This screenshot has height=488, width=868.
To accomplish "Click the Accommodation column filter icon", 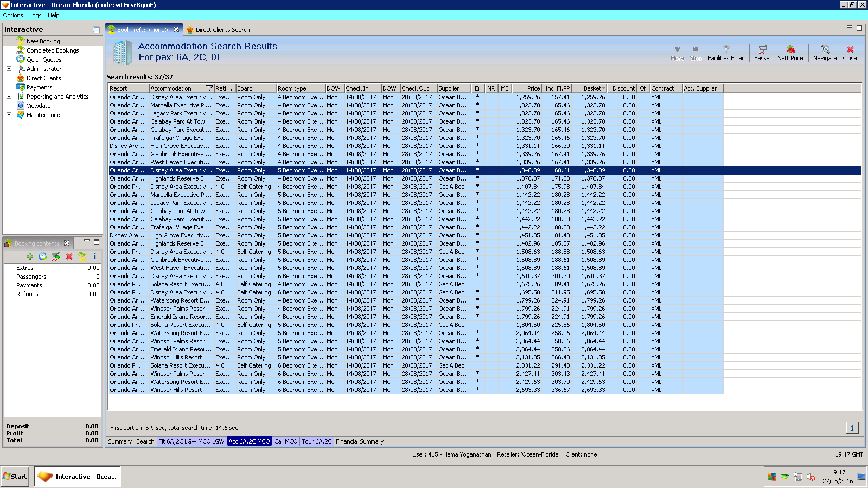I will click(x=209, y=88).
